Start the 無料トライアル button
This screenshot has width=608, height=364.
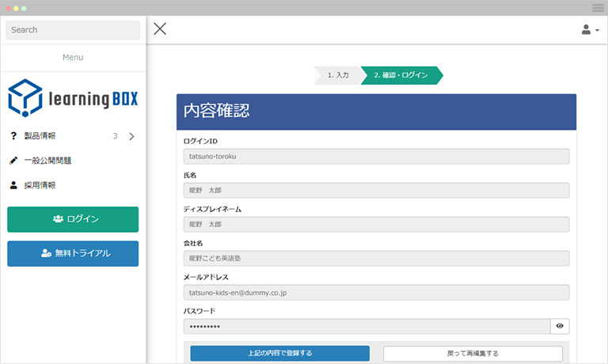click(x=73, y=253)
